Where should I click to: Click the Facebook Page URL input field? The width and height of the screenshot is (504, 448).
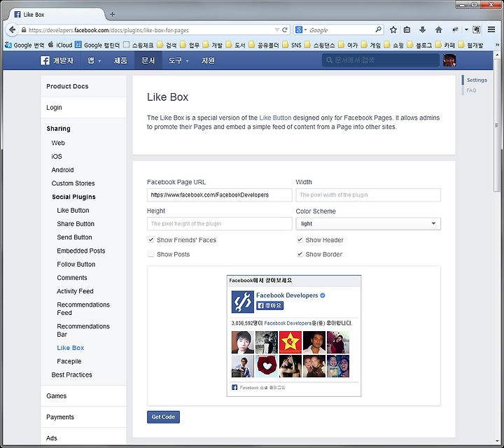pos(220,195)
